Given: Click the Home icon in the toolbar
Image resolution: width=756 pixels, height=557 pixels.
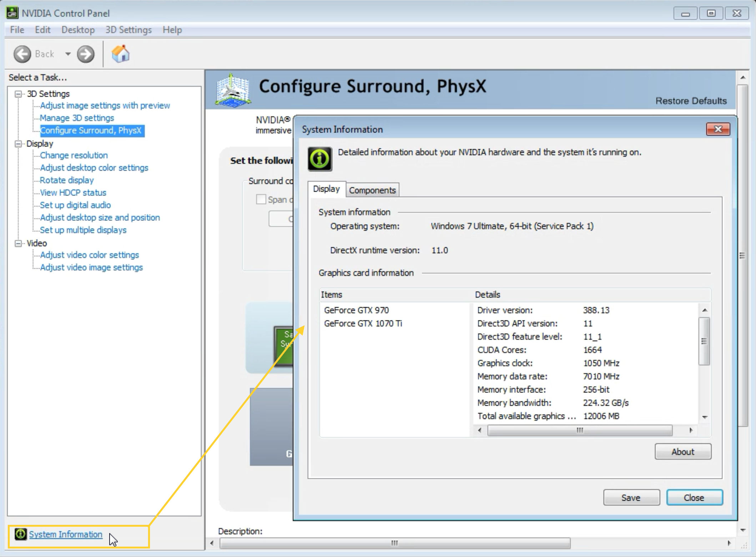Looking at the screenshot, I should [120, 54].
